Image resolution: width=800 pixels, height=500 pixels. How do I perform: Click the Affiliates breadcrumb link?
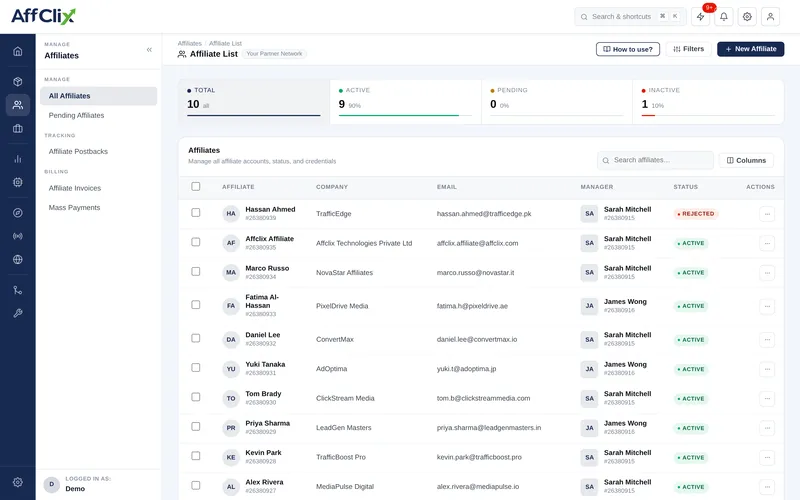(x=190, y=43)
